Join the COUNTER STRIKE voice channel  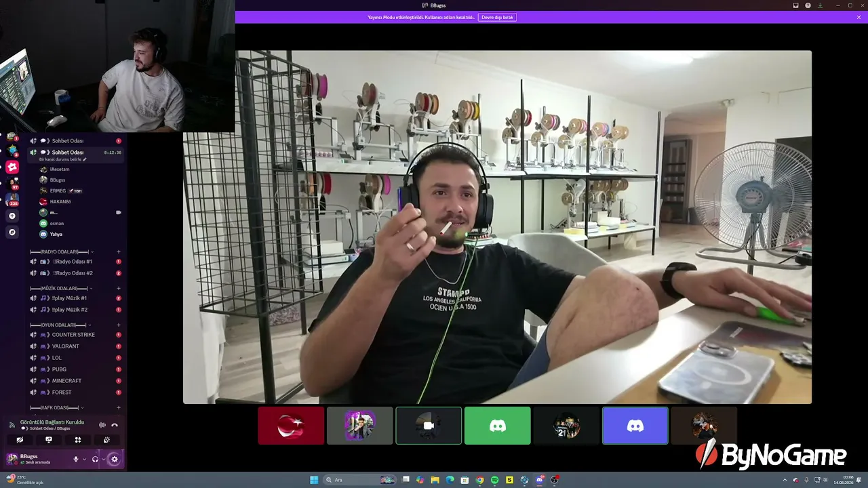click(x=75, y=335)
